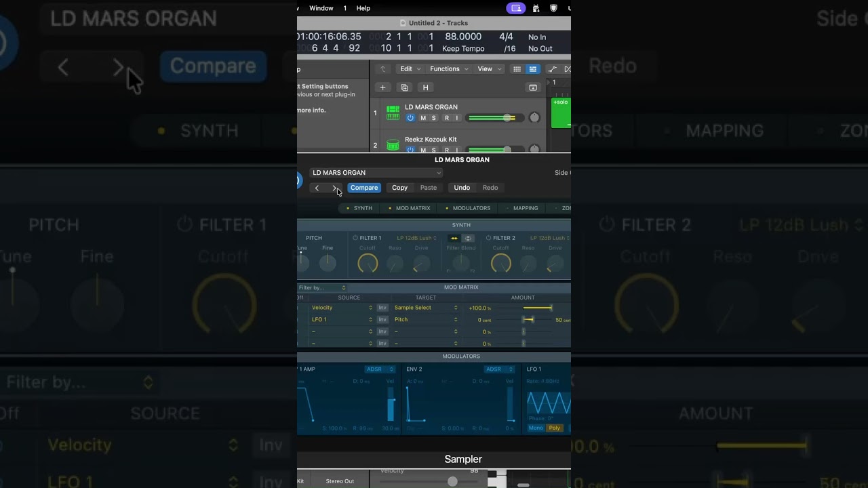Click the up-arrow track hierarchy button

[382, 69]
